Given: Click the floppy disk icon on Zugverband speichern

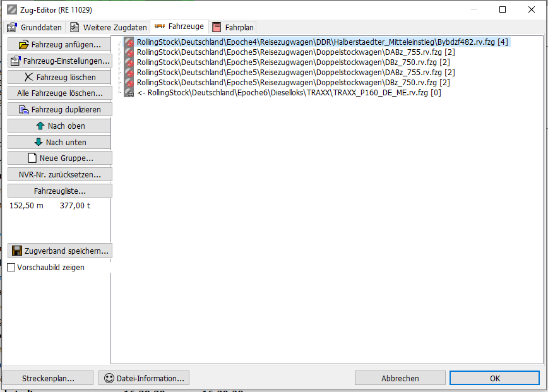Looking at the screenshot, I should [x=17, y=251].
